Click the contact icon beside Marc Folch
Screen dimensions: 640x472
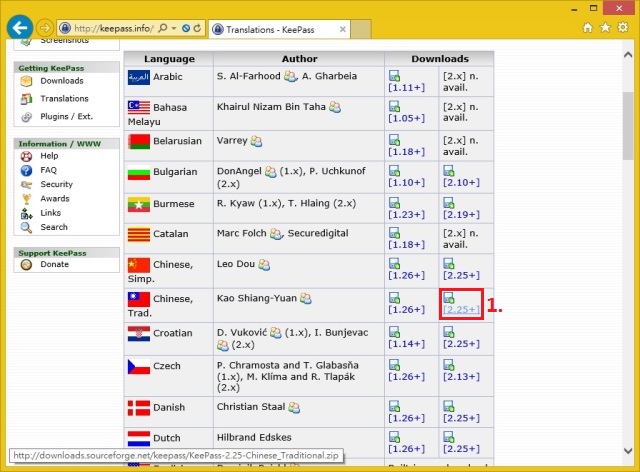276,234
